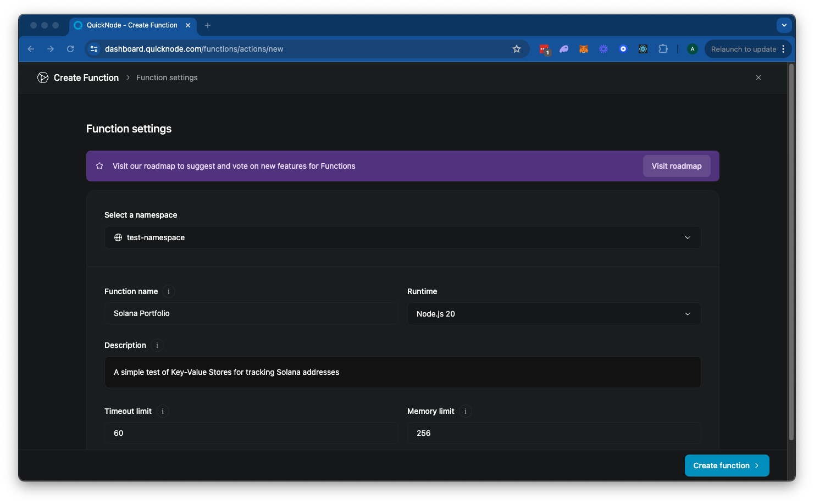Open the purple gear-shaped extension icon
Image resolution: width=814 pixels, height=504 pixels.
(x=603, y=49)
